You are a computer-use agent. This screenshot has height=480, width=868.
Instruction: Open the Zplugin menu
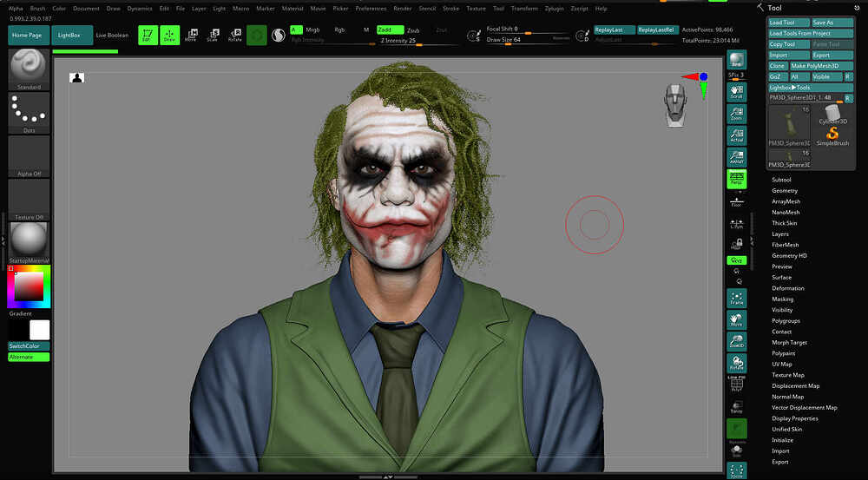(554, 9)
